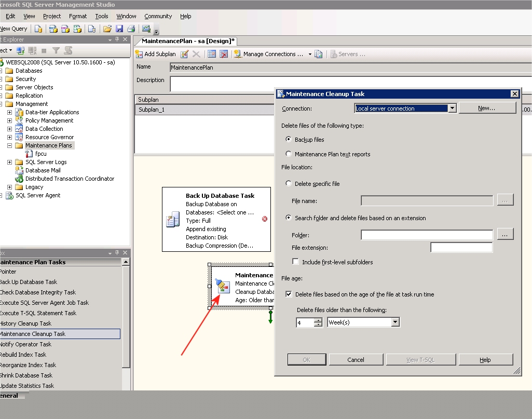Click the Subplan Schedule calendar icon
Viewport: 532px width, 419px height.
[212, 54]
